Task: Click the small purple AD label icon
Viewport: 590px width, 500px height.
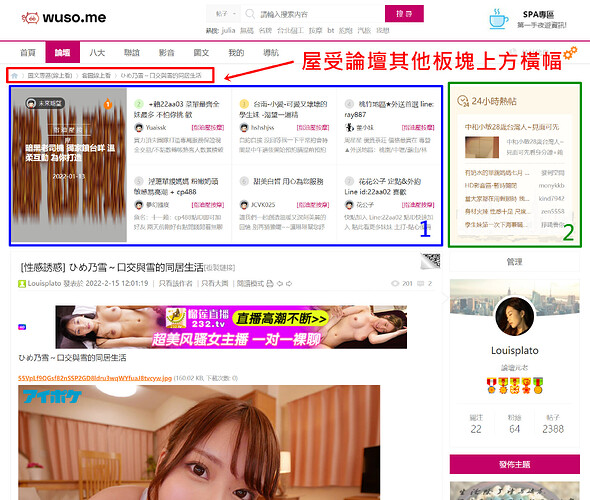Action: click(x=22, y=327)
